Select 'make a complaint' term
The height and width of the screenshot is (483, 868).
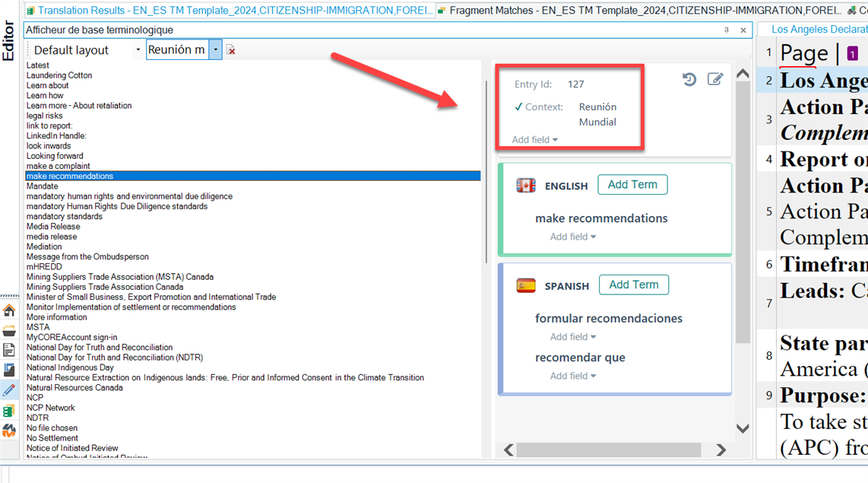58,166
